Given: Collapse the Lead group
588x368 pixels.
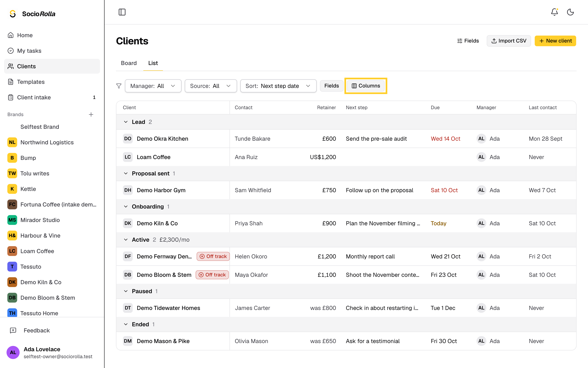Looking at the screenshot, I should coord(126,122).
